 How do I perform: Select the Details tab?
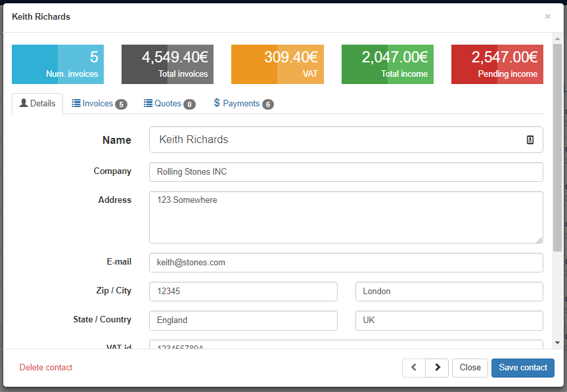click(37, 104)
